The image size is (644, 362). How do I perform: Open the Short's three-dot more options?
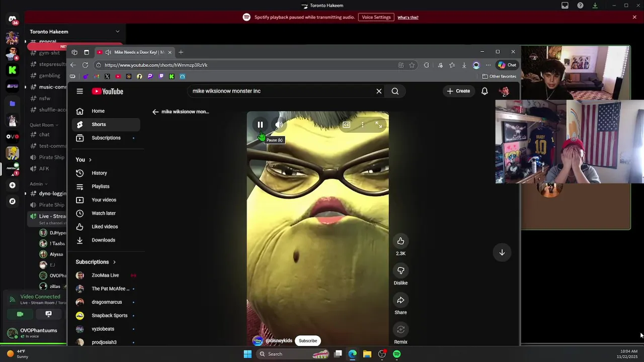pos(362,125)
